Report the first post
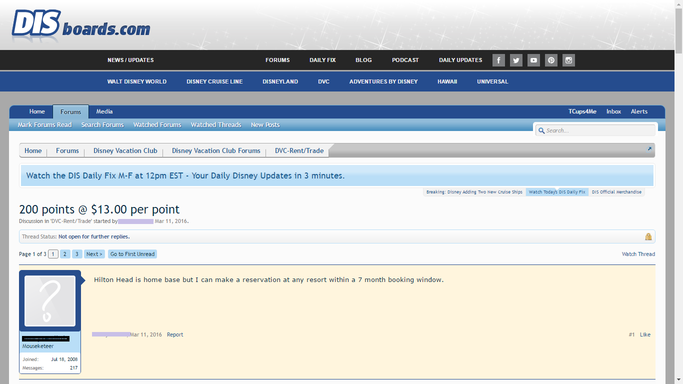This screenshot has height=384, width=683. click(x=175, y=334)
